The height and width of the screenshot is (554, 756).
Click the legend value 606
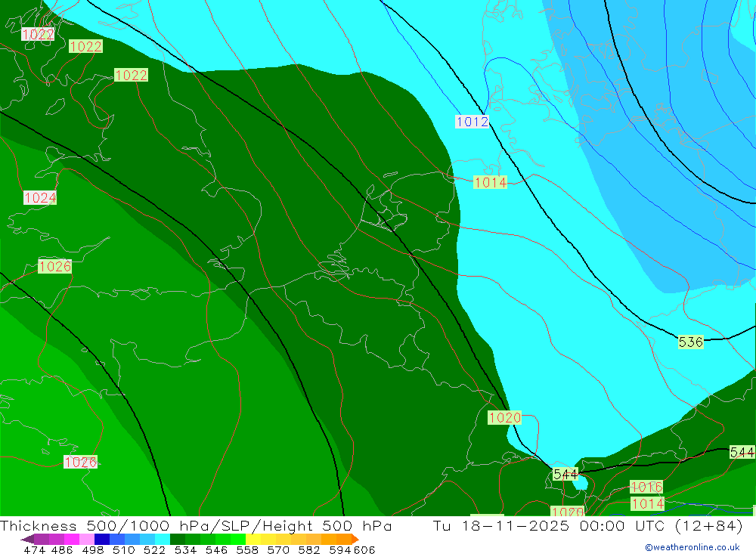click(364, 549)
